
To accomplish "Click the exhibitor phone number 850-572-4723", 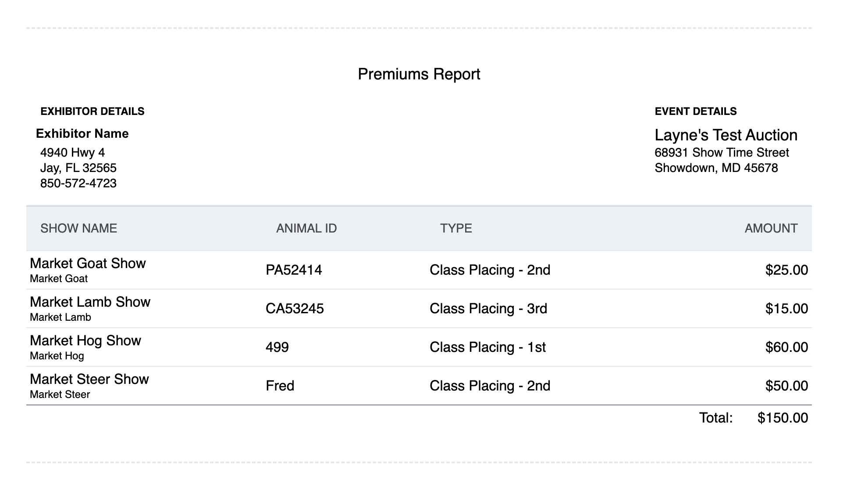I will point(78,183).
